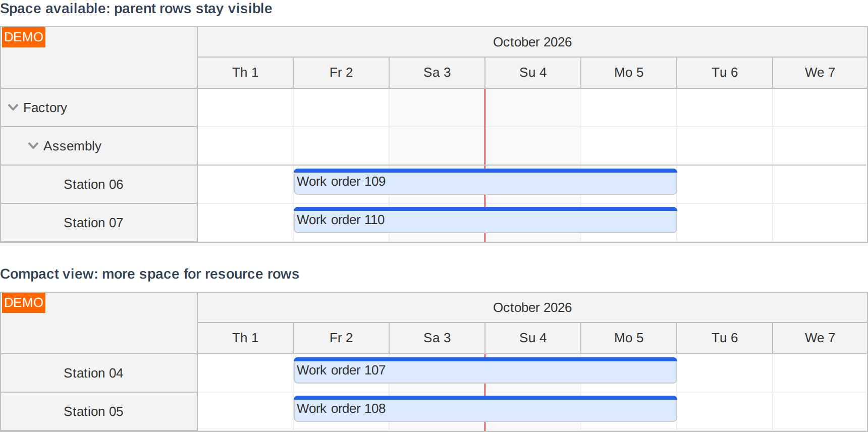This screenshot has width=868, height=432.
Task: Select Mo 5 day header in parent rows scheduler
Action: pos(629,73)
